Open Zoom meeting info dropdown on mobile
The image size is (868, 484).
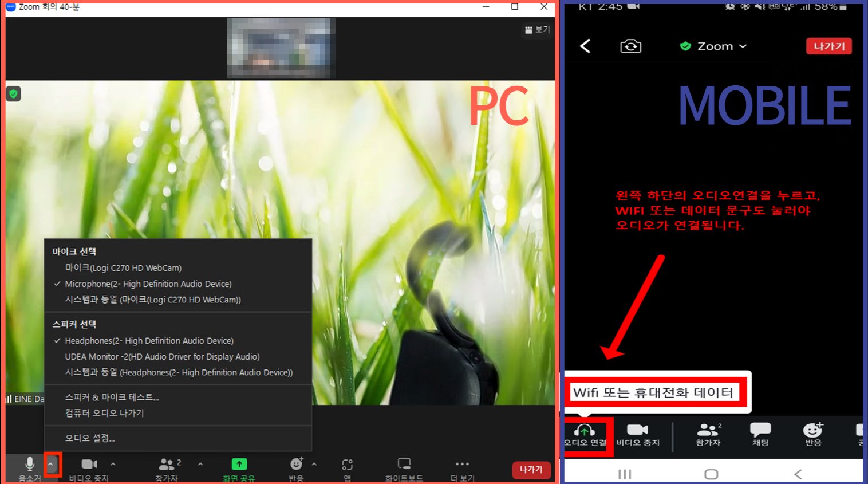713,46
